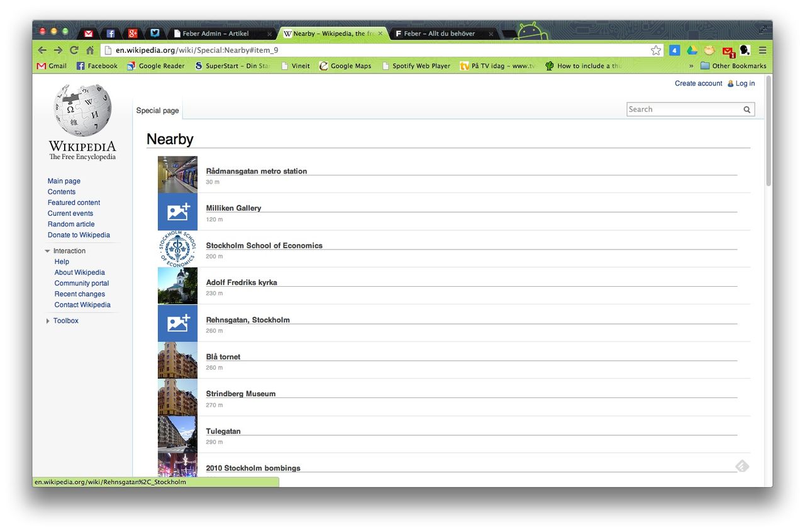Click the Wikipedia search input field
Image resolution: width=805 pixels, height=532 pixels.
(x=683, y=109)
